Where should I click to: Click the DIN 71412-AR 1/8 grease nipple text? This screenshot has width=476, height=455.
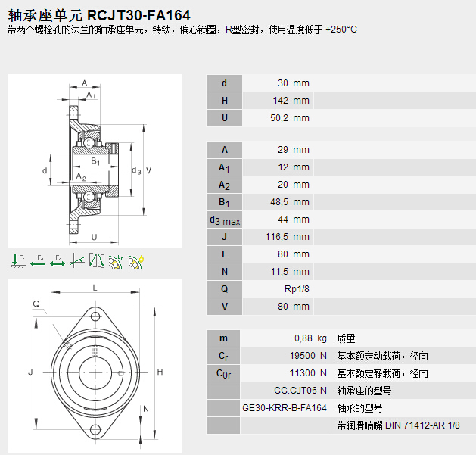click(x=397, y=425)
